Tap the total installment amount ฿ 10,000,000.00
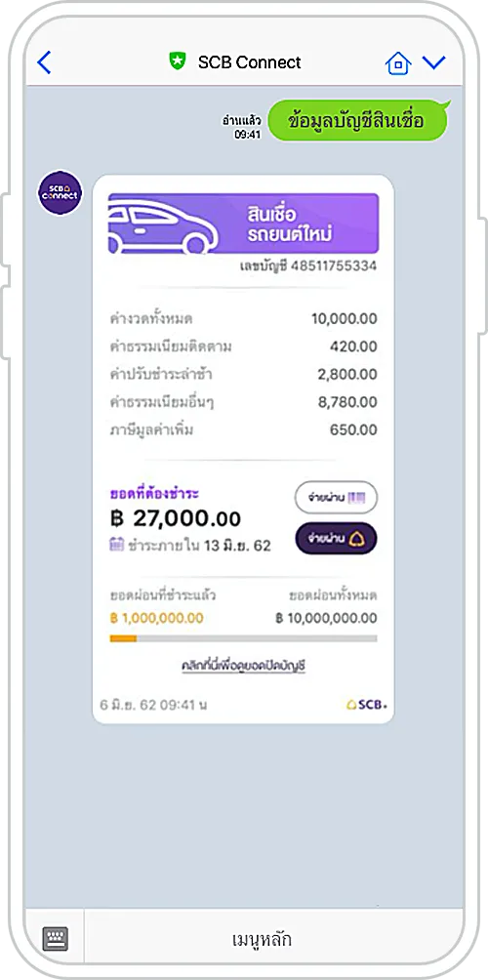 point(326,618)
